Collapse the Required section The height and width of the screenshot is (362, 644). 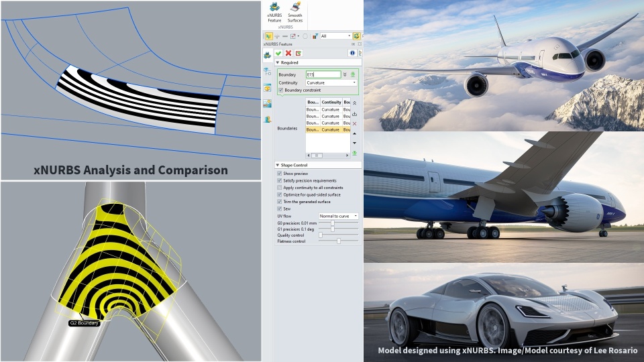(278, 62)
